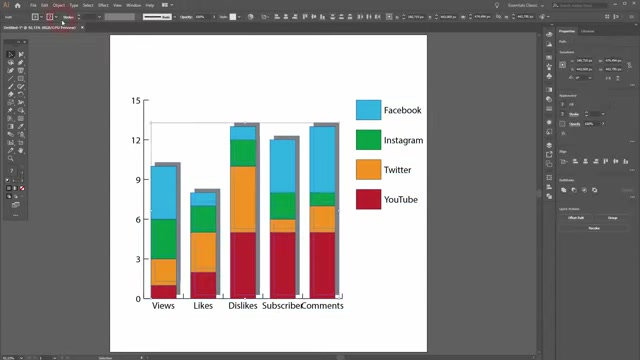Screen dimensions: 640x360
Task: Expand the Opacity flyout in Properties
Action: pyautogui.click(x=603, y=124)
